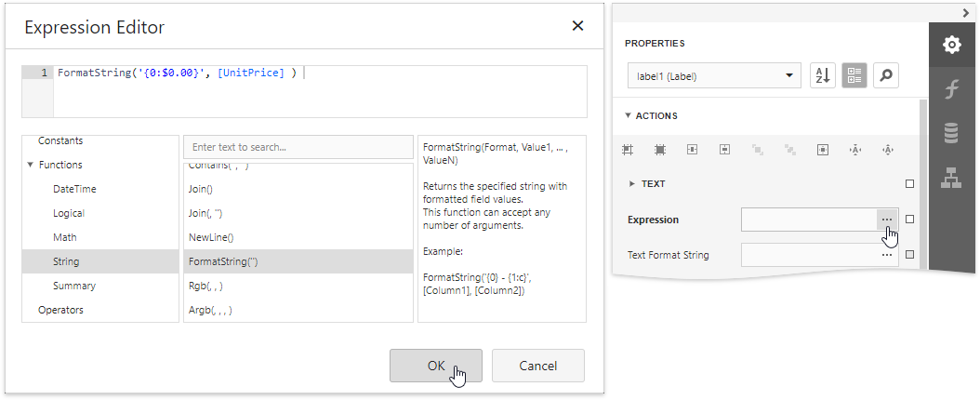Sort properties alphabetically with A-Z icon
The width and height of the screenshot is (980, 400).
pyautogui.click(x=823, y=76)
